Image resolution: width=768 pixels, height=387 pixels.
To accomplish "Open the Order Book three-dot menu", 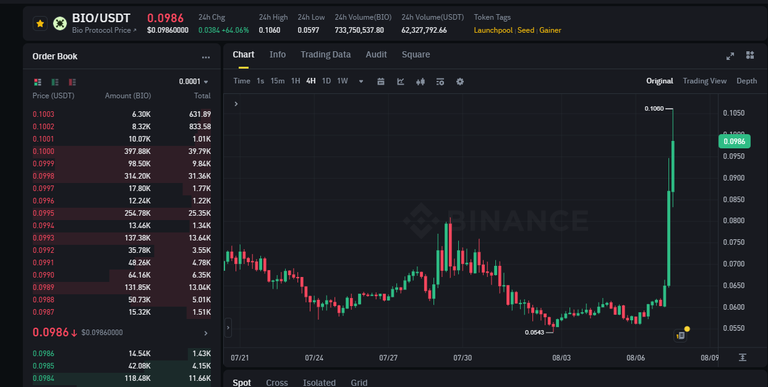I will pyautogui.click(x=206, y=57).
